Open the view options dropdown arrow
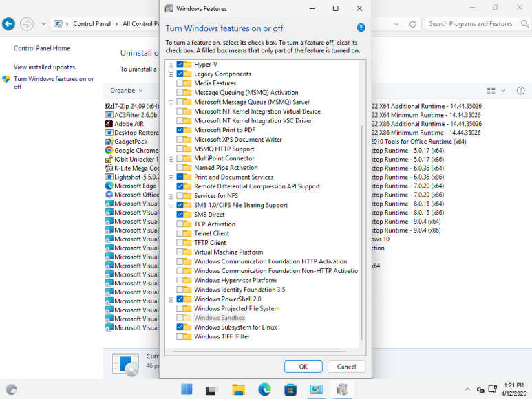532x399 pixels. [x=503, y=91]
